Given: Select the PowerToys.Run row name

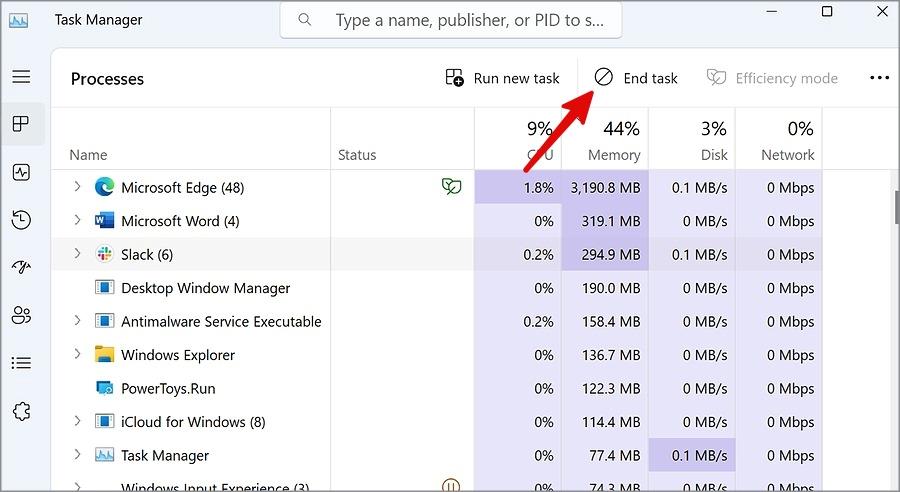Looking at the screenshot, I should (x=168, y=389).
